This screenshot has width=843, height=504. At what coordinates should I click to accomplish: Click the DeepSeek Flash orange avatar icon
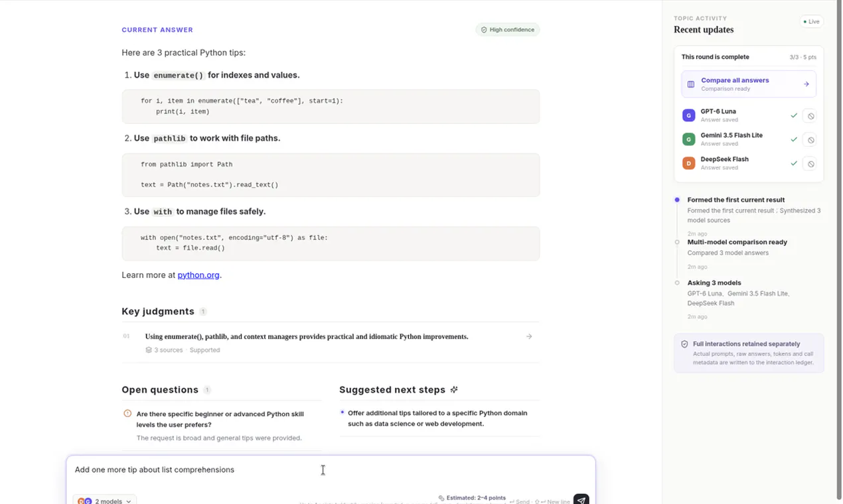(x=689, y=163)
